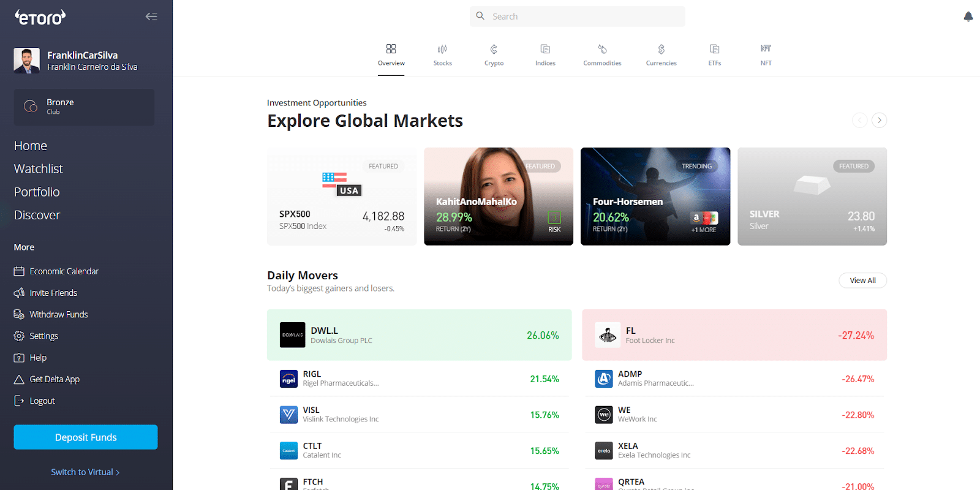This screenshot has height=490, width=980.
Task: Focus the Search input field
Action: 578,17
